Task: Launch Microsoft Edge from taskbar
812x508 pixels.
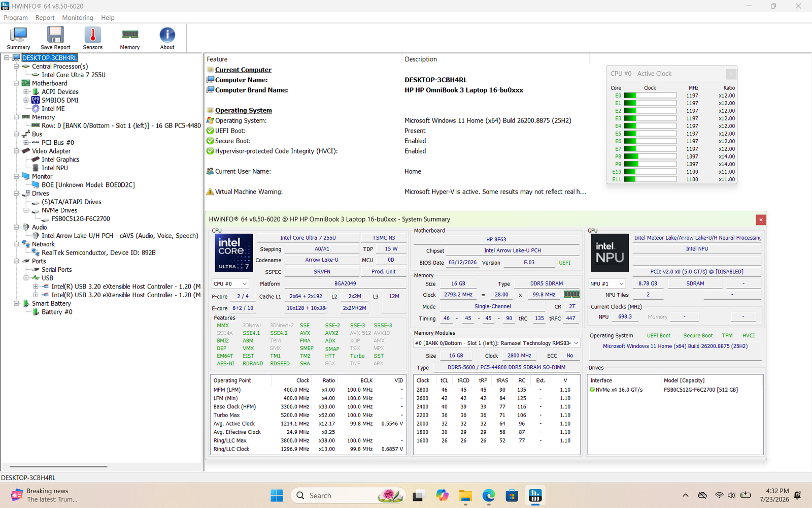Action: pyautogui.click(x=489, y=495)
